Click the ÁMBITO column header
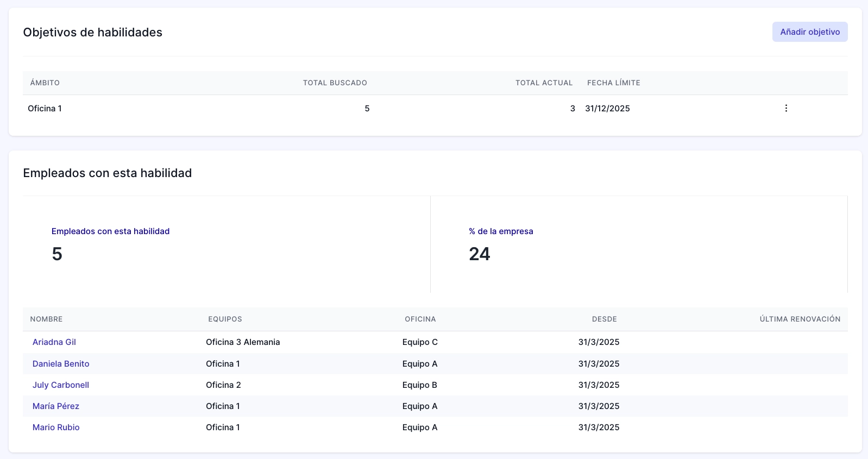868x459 pixels. (45, 83)
